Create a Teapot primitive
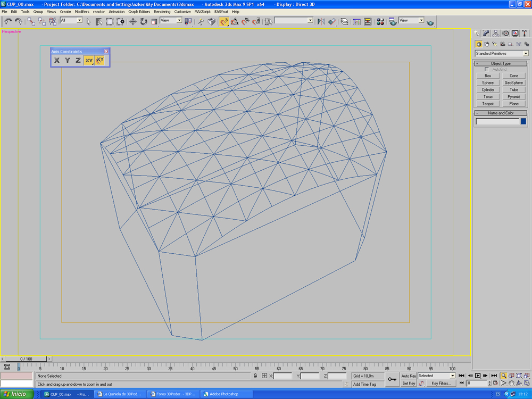This screenshot has height=399, width=532. (x=488, y=104)
